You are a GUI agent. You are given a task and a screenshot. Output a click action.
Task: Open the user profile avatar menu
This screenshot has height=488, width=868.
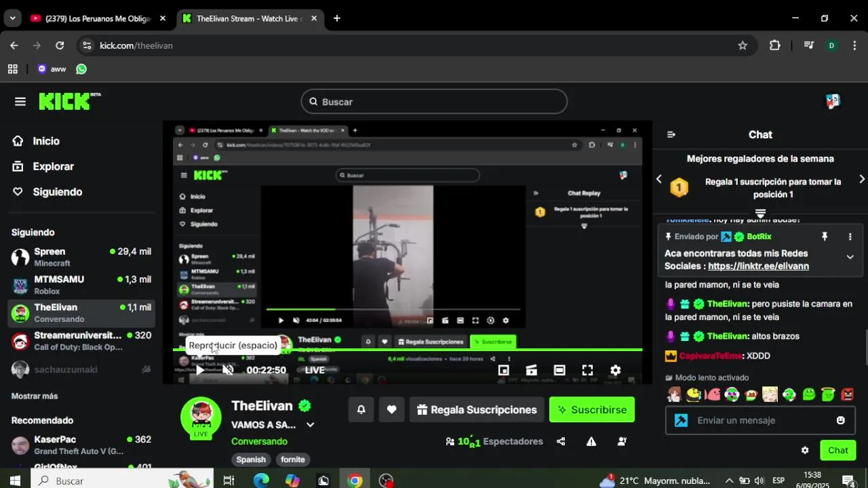pos(833,102)
